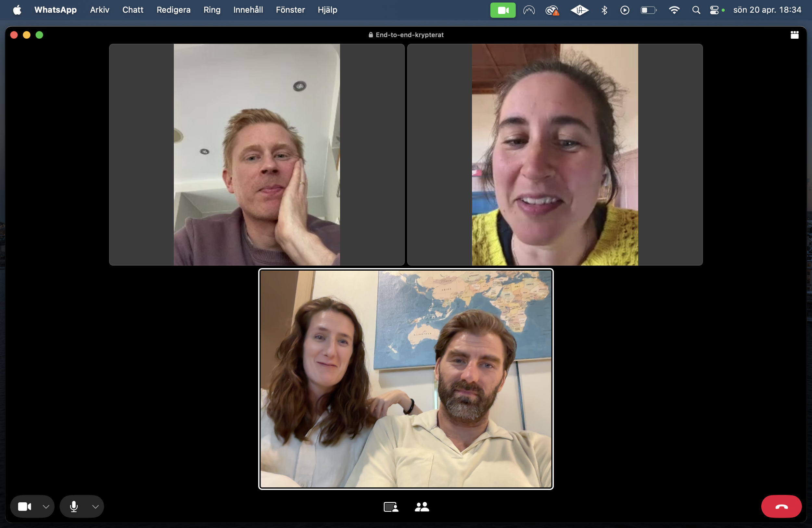Mute the microphone button
812x528 pixels.
(x=74, y=507)
